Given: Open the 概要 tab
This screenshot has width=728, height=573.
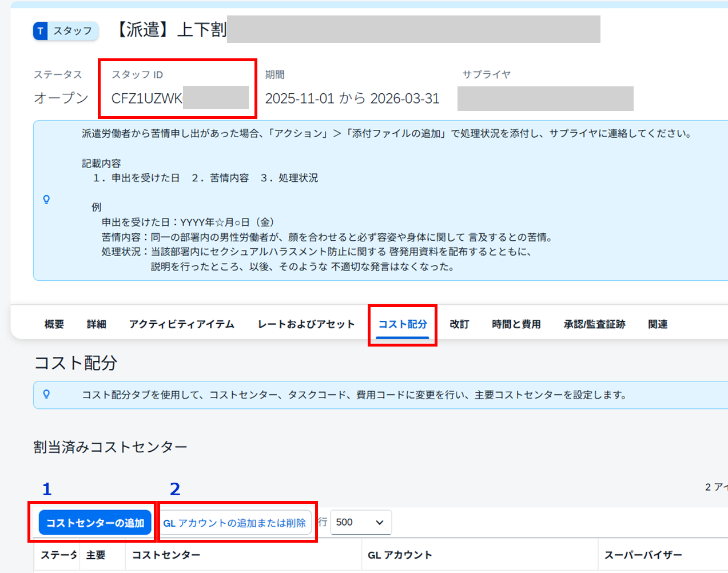Looking at the screenshot, I should [x=54, y=324].
